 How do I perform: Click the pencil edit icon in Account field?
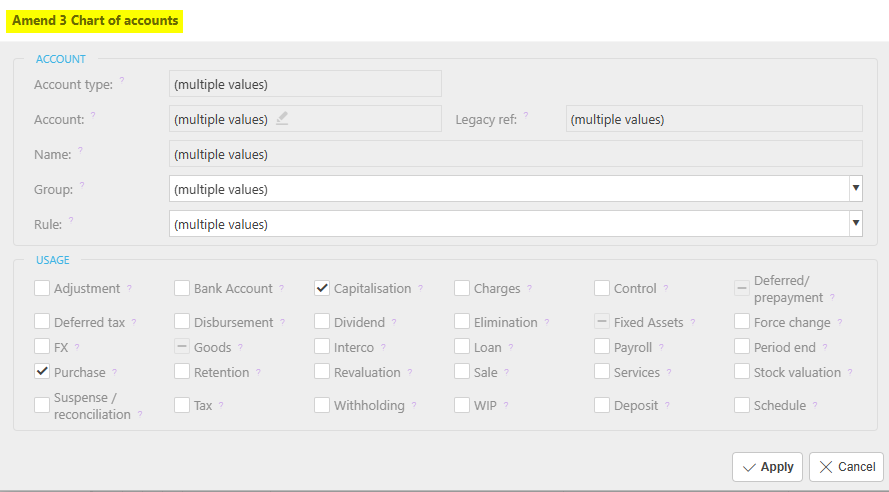pyautogui.click(x=282, y=118)
